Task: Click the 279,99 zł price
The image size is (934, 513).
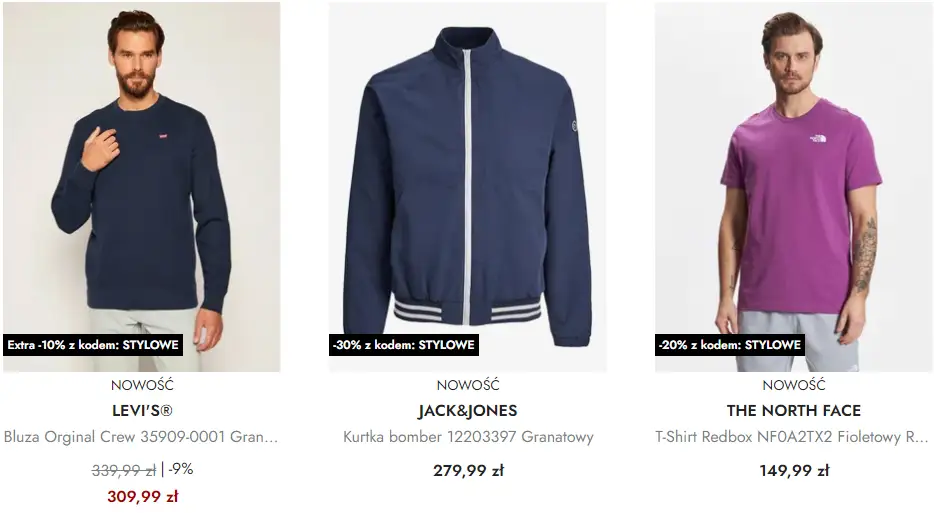Action: [468, 471]
